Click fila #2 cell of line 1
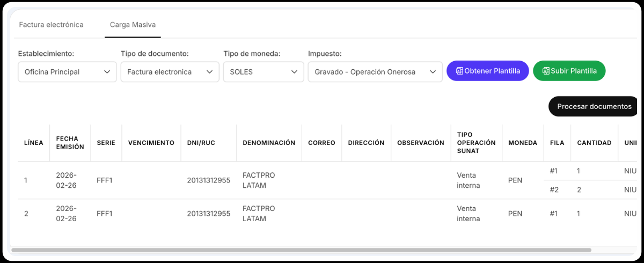The height and width of the screenshot is (263, 644). tap(554, 190)
